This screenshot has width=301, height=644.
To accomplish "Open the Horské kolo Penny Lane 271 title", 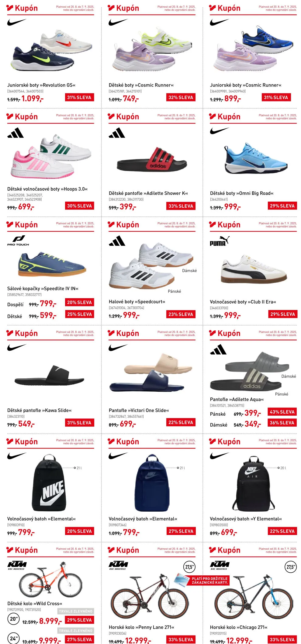I will [x=141, y=627].
